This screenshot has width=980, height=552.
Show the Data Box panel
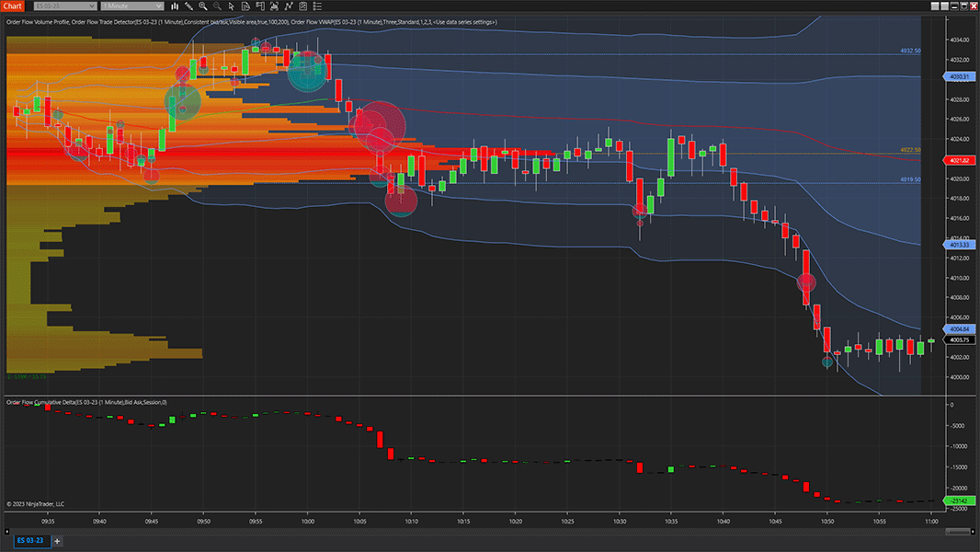245,6
